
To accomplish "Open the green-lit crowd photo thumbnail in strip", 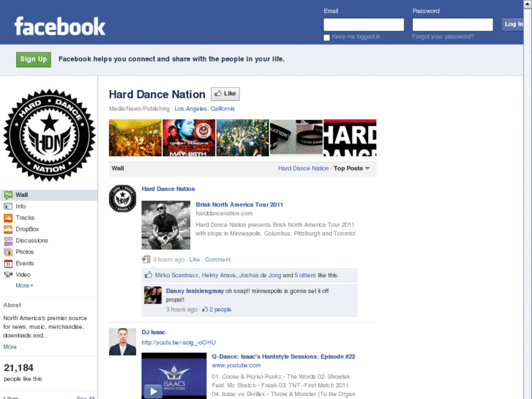I will [x=243, y=138].
